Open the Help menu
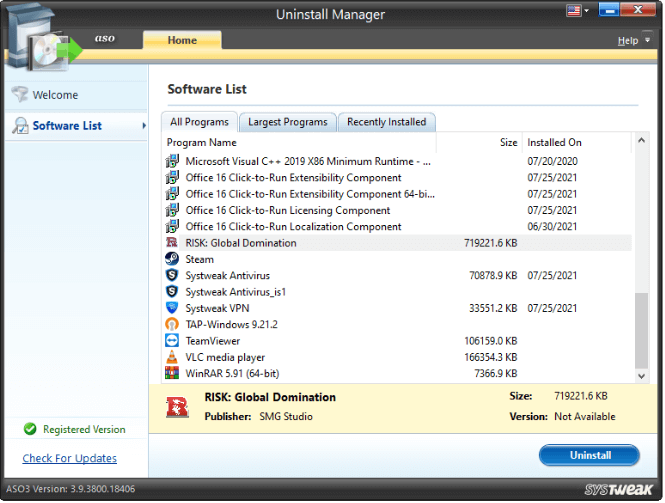This screenshot has height=503, width=665. coord(628,41)
